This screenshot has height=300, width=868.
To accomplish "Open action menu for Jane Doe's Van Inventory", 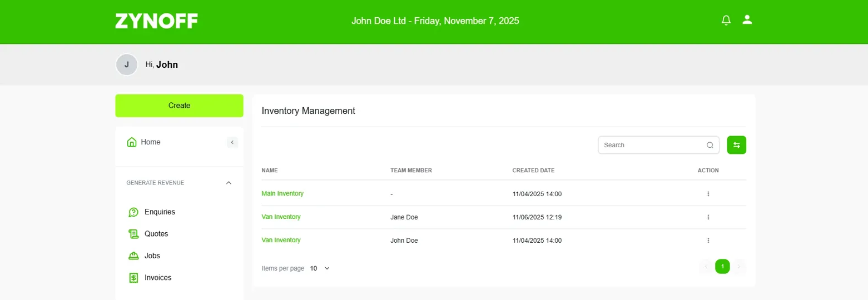I will 708,217.
